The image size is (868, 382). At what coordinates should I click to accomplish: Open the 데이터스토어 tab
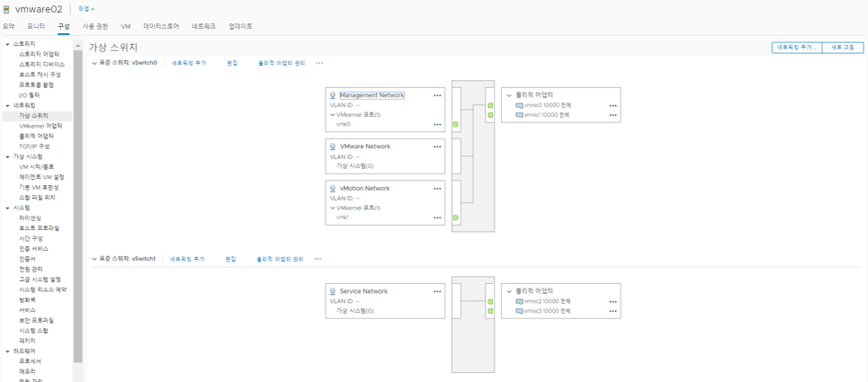click(161, 26)
